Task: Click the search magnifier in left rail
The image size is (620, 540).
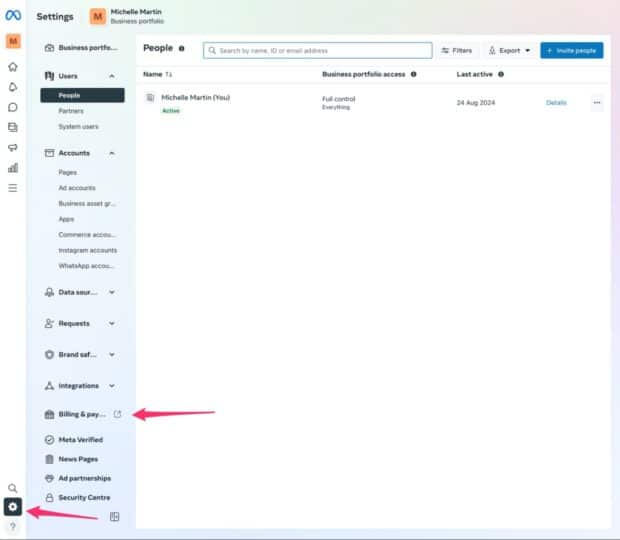Action: coord(13,488)
